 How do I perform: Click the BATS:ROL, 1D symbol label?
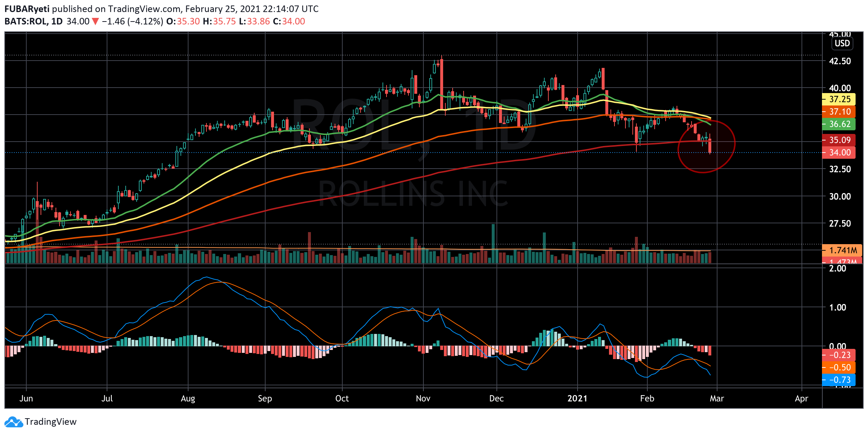pos(34,21)
